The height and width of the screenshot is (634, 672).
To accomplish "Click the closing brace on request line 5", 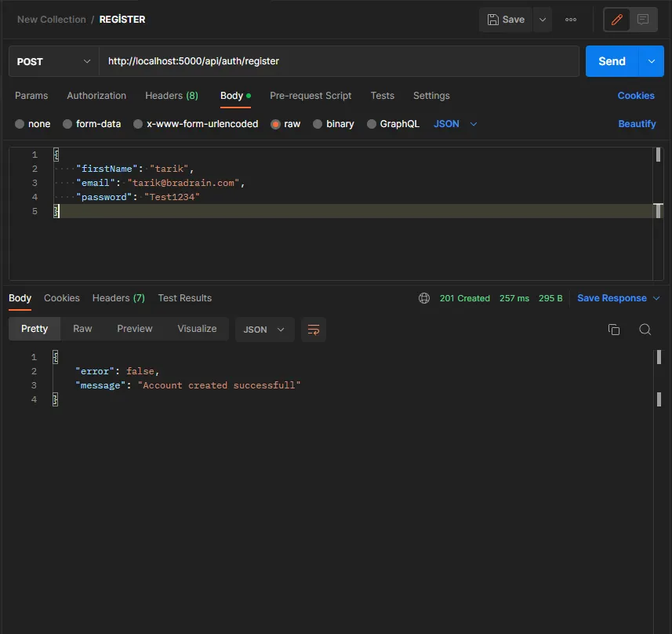I will 56,211.
